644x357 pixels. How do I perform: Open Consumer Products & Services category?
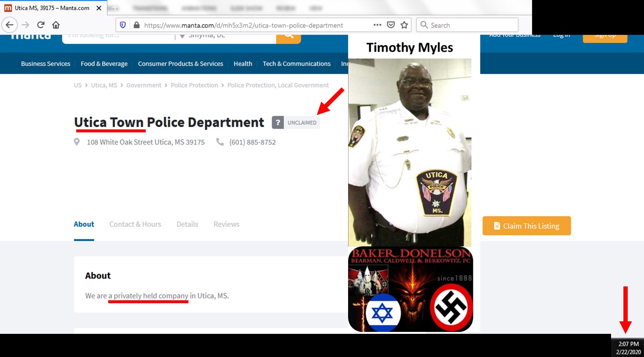pyautogui.click(x=180, y=64)
